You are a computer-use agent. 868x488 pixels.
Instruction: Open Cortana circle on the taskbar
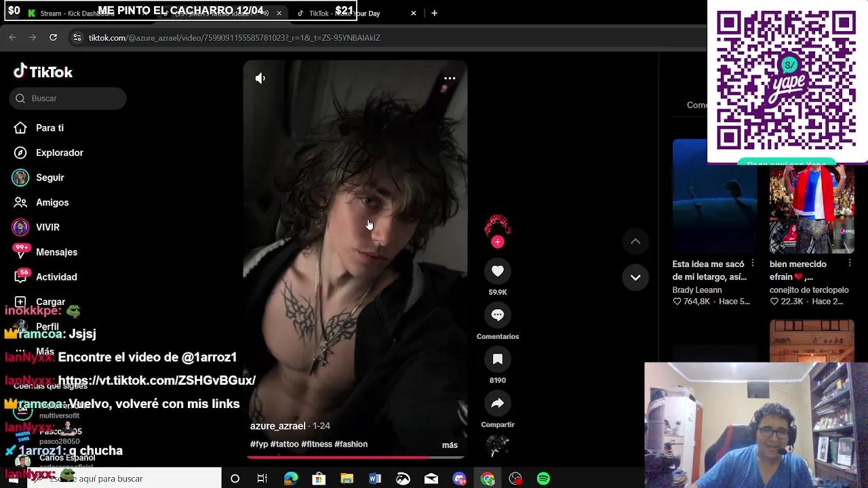click(235, 479)
